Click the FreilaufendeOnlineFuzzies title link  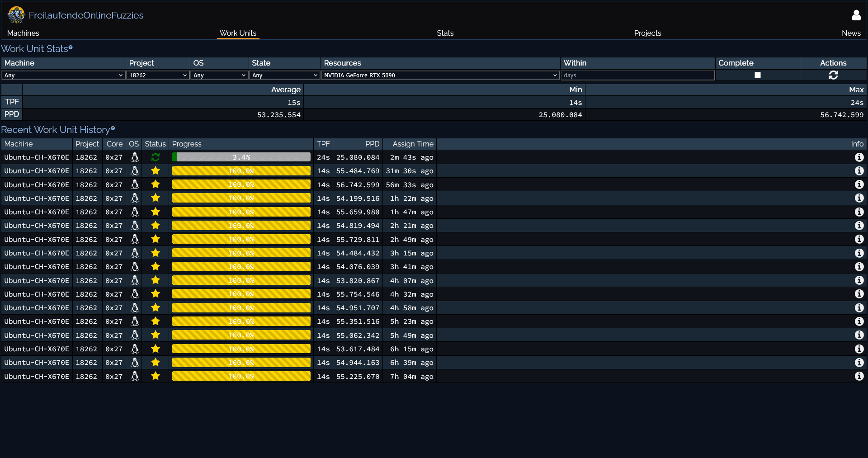pos(86,15)
